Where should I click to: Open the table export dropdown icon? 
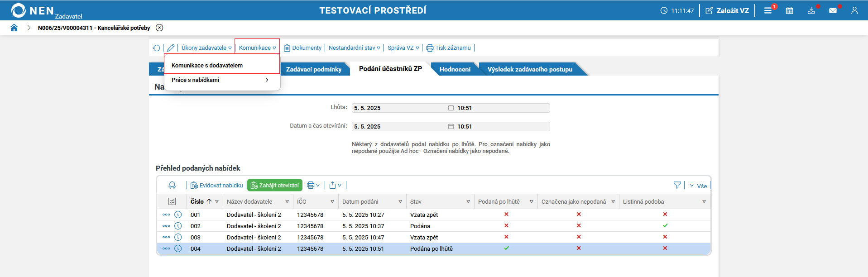click(x=336, y=185)
